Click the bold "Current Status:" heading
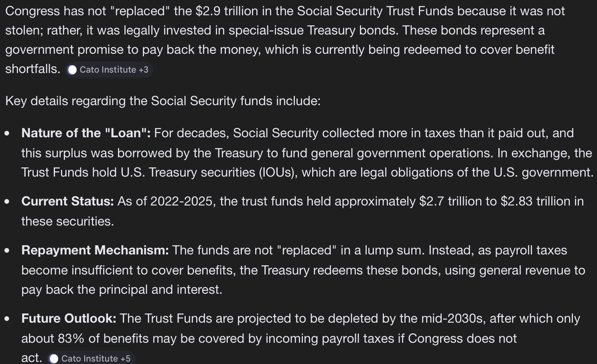This screenshot has width=597, height=364. click(67, 201)
